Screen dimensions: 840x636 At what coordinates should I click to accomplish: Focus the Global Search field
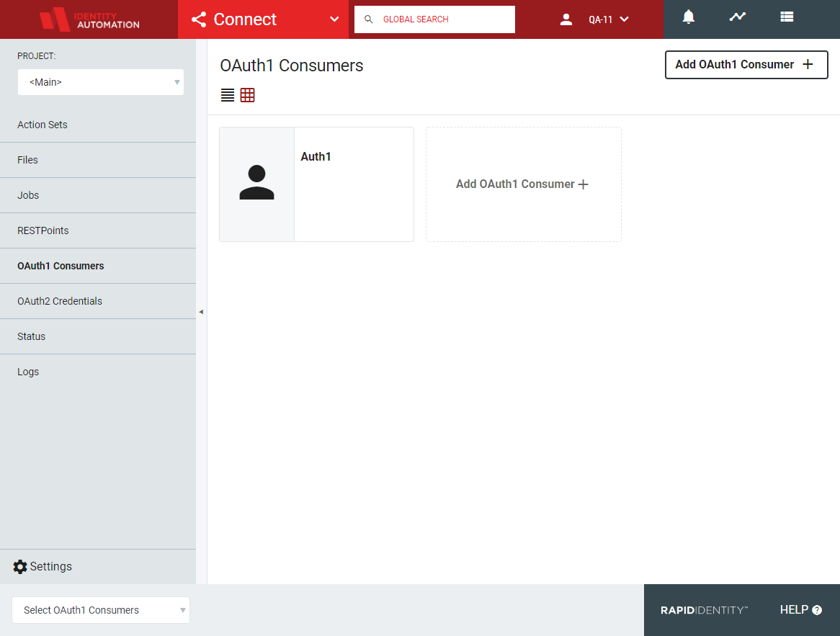pos(434,19)
